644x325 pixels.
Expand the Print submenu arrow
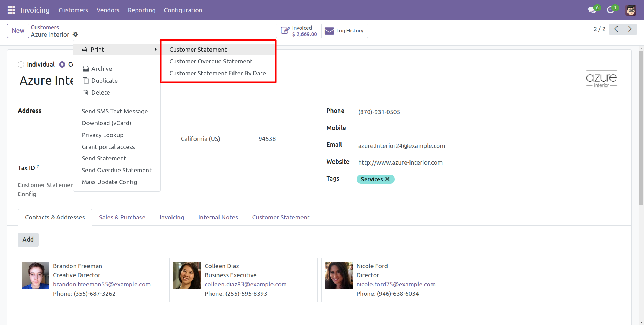(155, 50)
